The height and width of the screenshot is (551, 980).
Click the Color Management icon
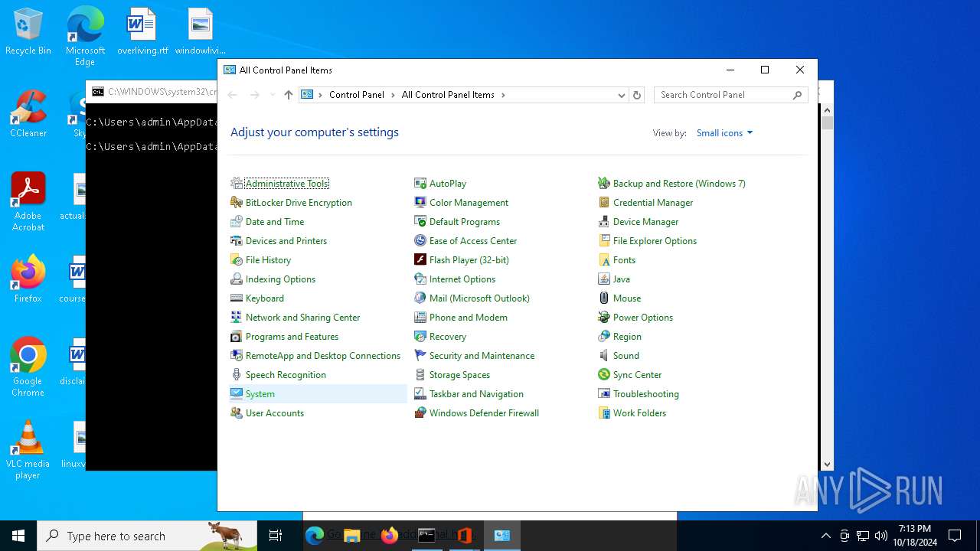click(420, 203)
